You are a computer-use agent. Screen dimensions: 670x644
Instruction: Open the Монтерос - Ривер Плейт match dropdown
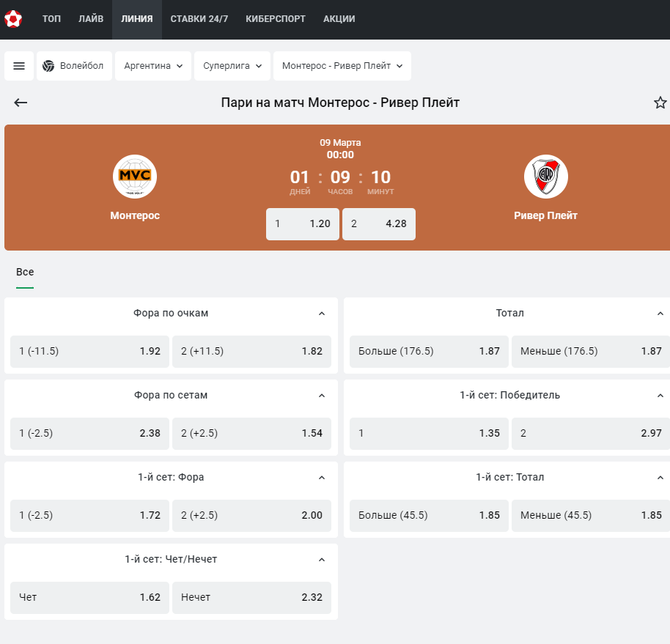tap(342, 66)
